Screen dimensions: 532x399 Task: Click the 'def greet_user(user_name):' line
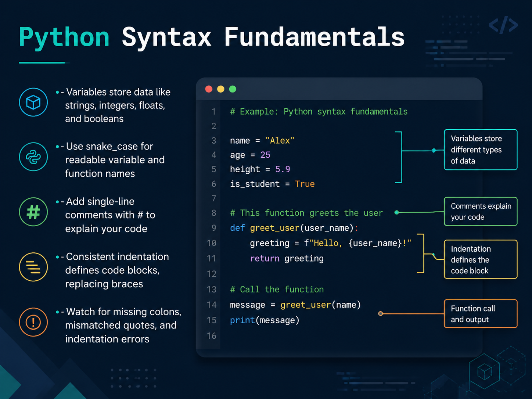294,228
